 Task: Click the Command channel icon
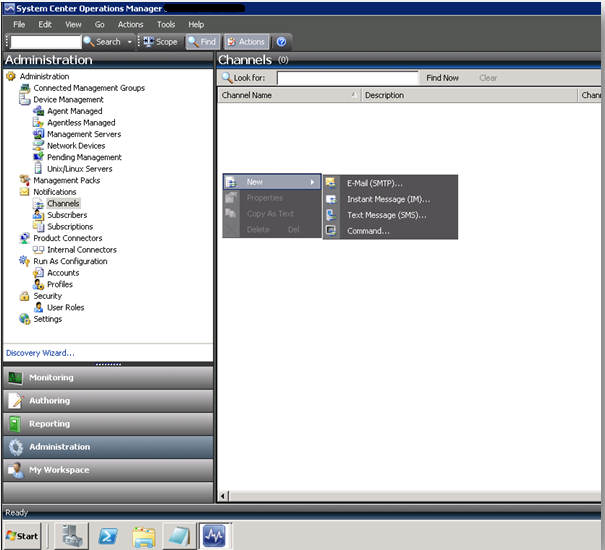tap(331, 231)
